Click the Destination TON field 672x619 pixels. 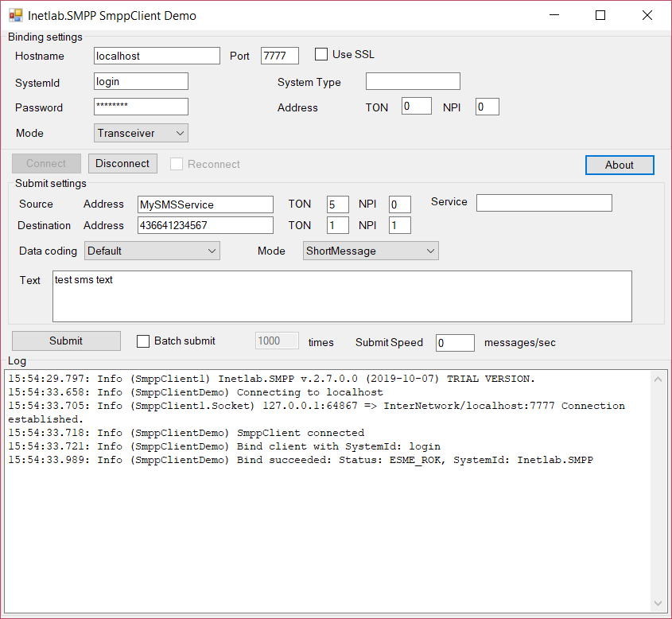[x=338, y=225]
